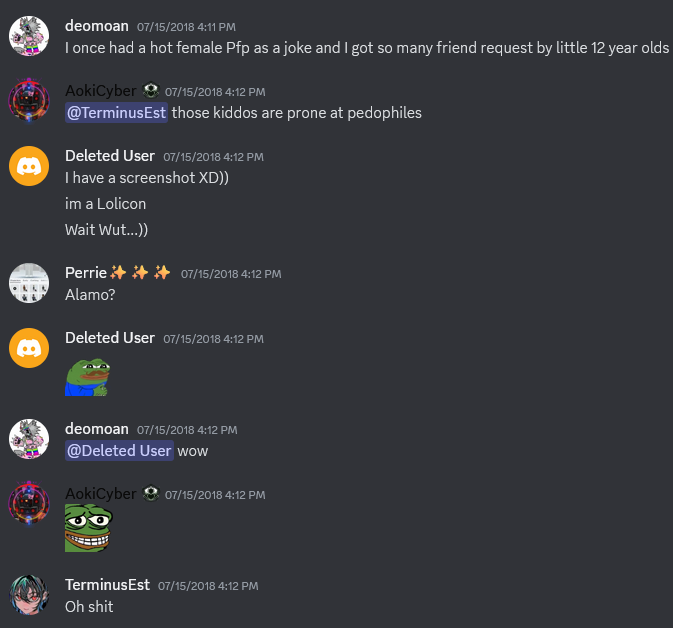Click TerminusEst's anime avatar
Viewport: 673px width, 628px height.
point(29,595)
